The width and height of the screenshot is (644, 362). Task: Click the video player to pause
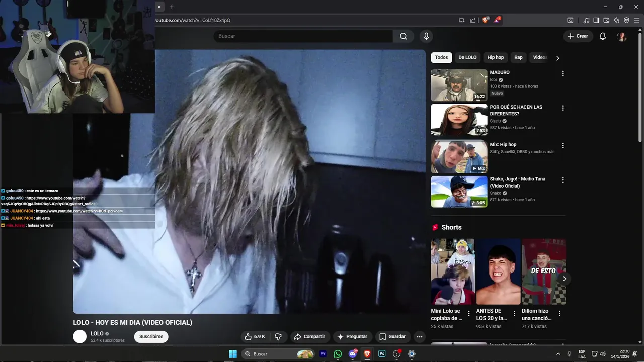pos(249,181)
